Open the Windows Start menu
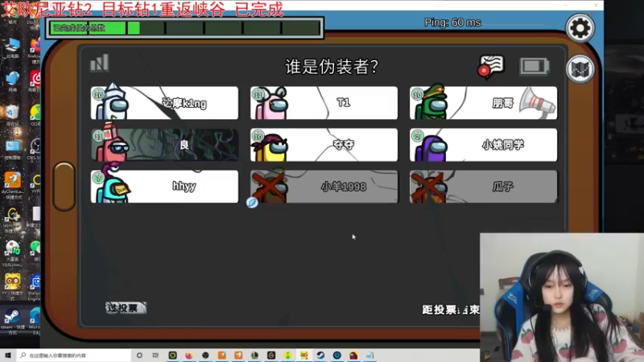644x362 pixels. [8, 355]
